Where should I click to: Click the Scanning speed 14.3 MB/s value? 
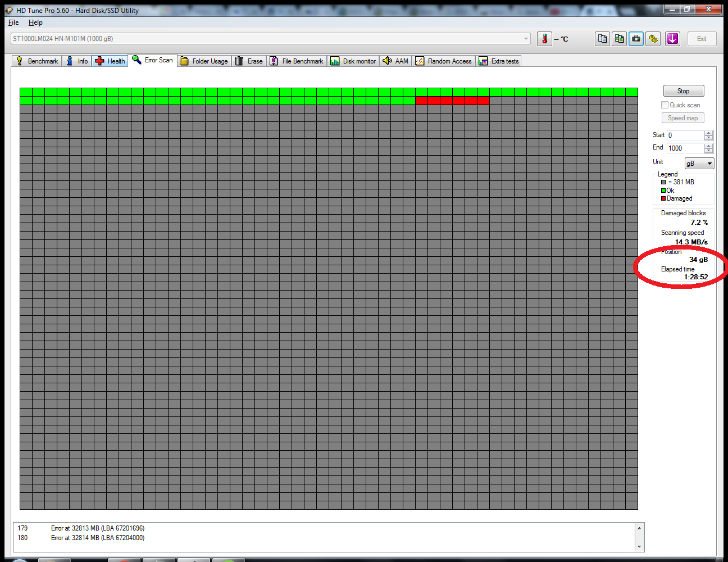click(691, 242)
